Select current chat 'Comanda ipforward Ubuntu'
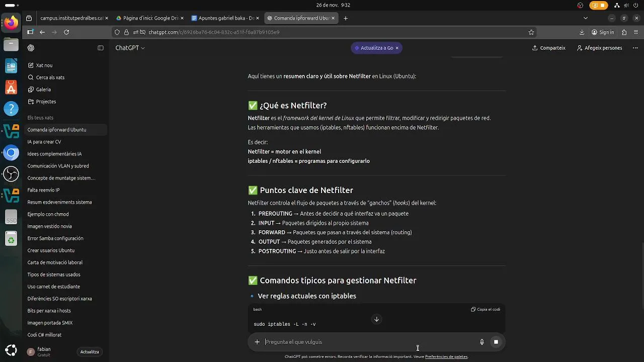The width and height of the screenshot is (644, 362). [x=66, y=130]
